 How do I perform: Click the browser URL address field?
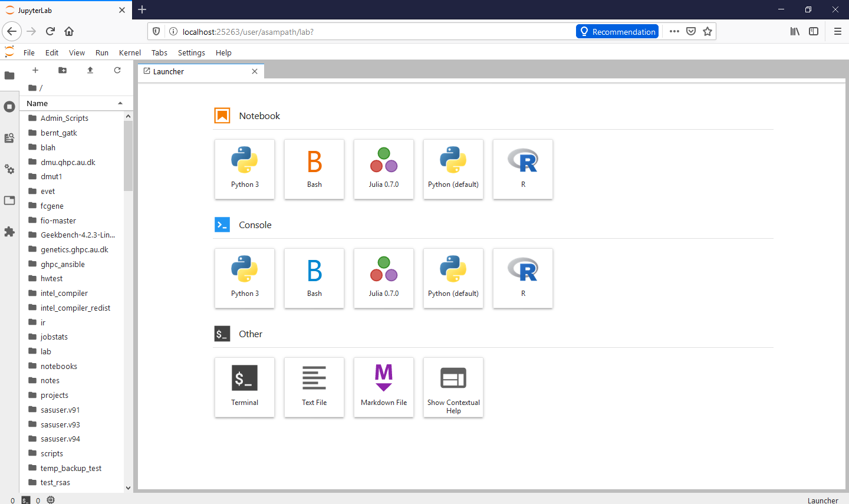(371, 32)
